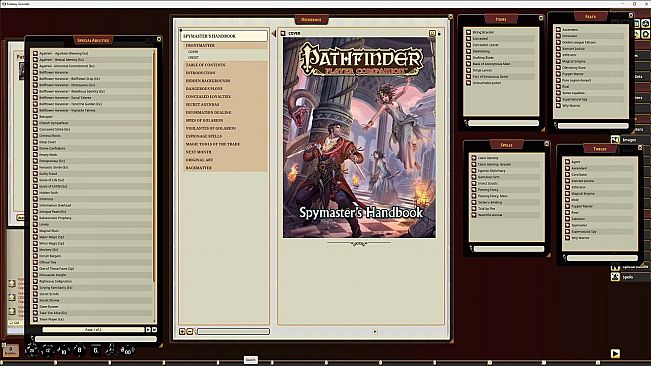Select the Cover page entry
The height and width of the screenshot is (366, 651).
[193, 52]
